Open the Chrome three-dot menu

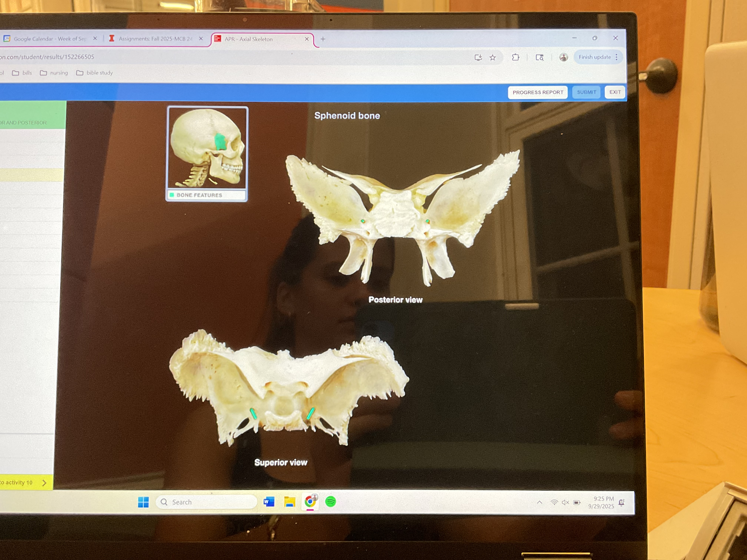click(617, 57)
